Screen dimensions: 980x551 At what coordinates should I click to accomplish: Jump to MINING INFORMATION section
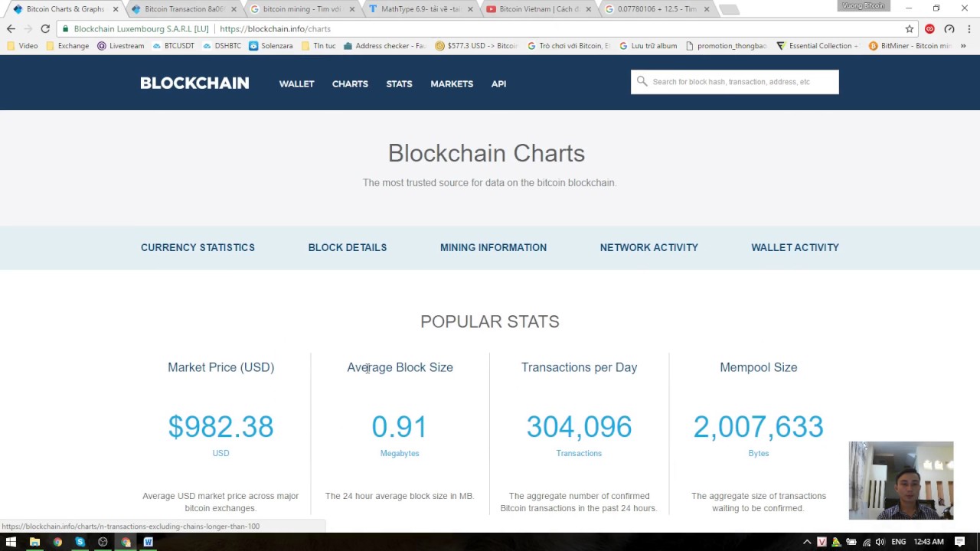click(493, 247)
